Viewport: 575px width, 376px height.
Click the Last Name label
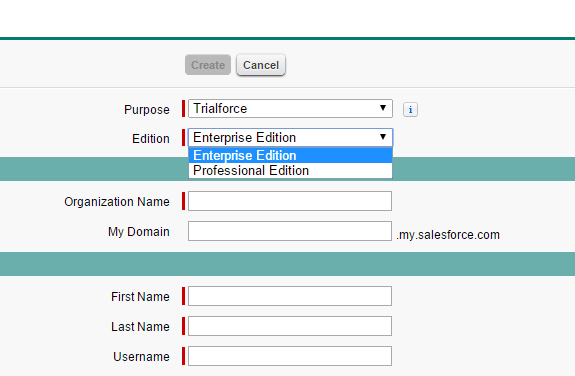140,327
